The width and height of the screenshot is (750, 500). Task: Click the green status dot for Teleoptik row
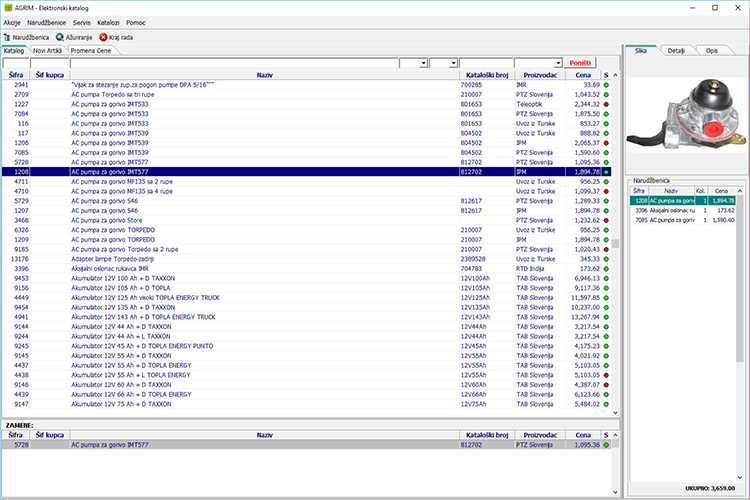coord(606,104)
